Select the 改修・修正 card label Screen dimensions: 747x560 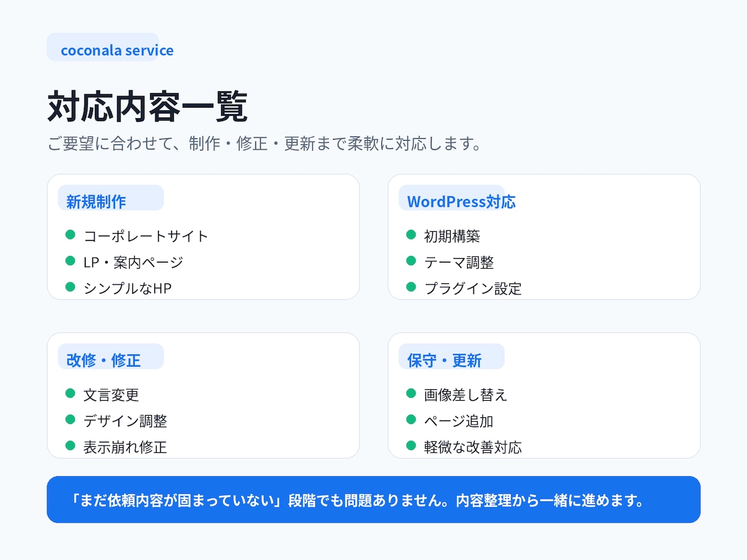[x=111, y=356]
